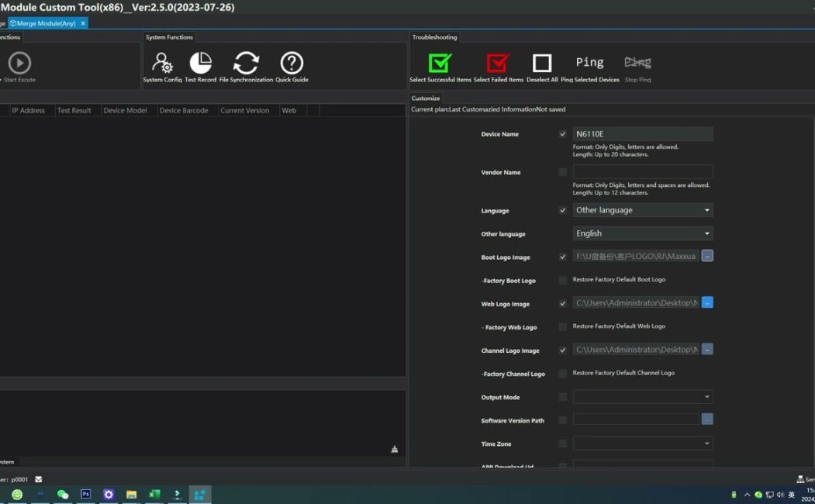The width and height of the screenshot is (815, 504).
Task: Open the Test Record chart icon
Action: (x=201, y=63)
